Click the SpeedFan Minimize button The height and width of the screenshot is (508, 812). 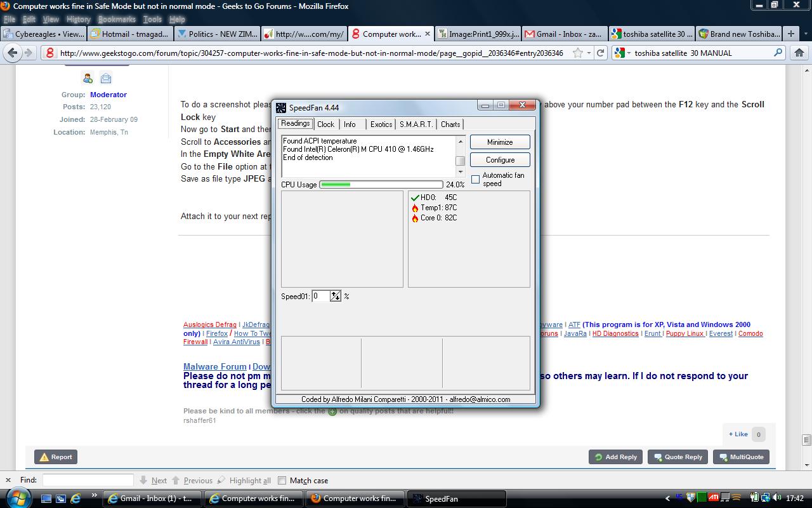pos(500,142)
